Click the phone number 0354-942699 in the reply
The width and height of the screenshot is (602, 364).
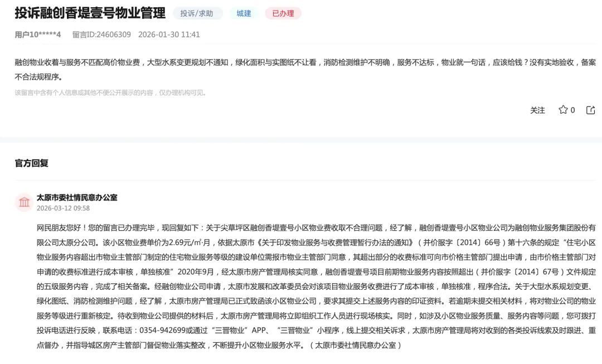point(162,330)
